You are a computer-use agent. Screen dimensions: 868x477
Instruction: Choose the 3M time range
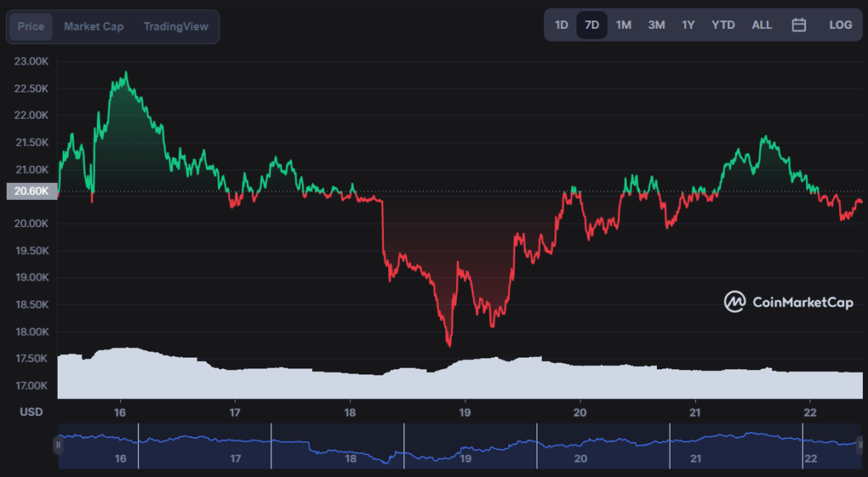tap(656, 25)
